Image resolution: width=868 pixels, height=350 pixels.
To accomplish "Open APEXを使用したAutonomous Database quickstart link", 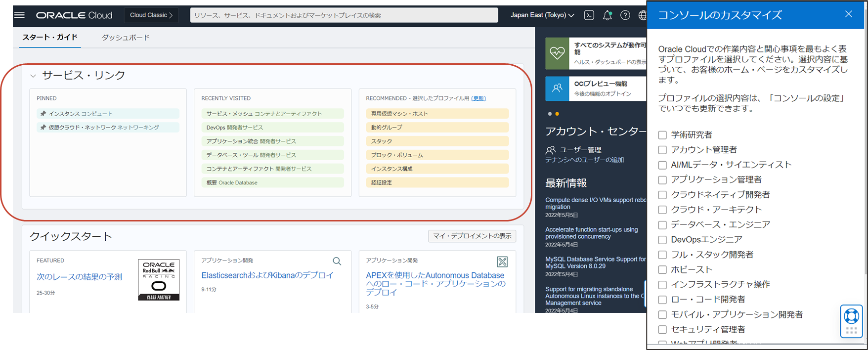I will pyautogui.click(x=435, y=284).
